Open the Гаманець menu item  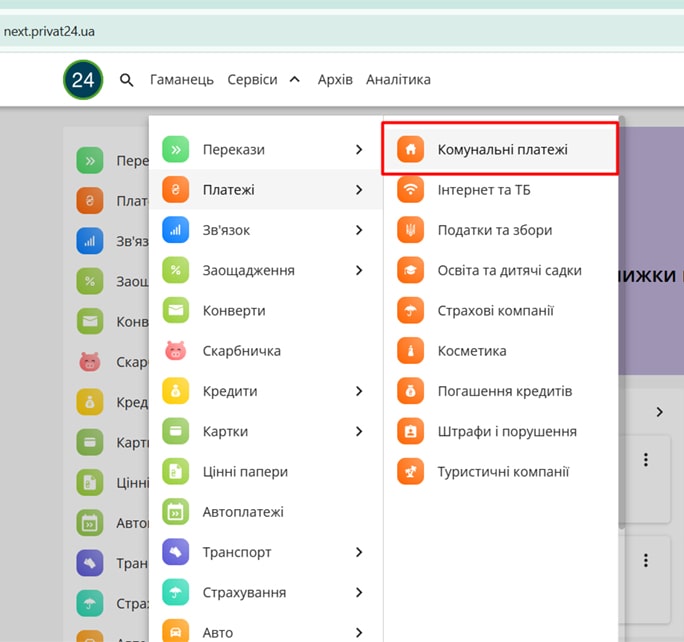coord(182,80)
